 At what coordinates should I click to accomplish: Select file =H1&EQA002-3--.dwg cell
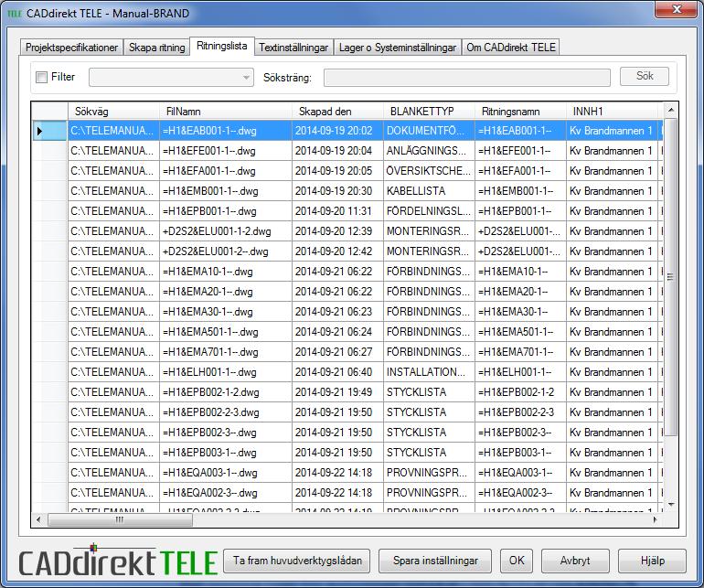[x=226, y=493]
